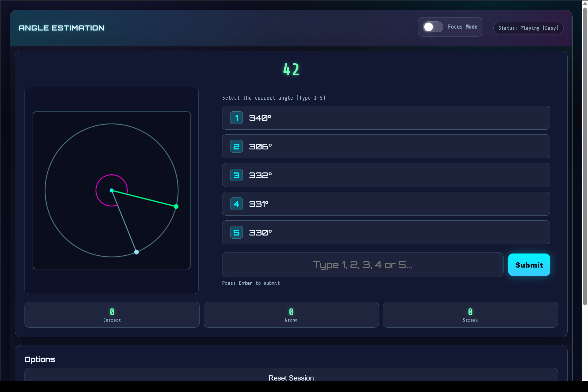Select the 331° answer row
The image size is (588, 392).
point(386,204)
